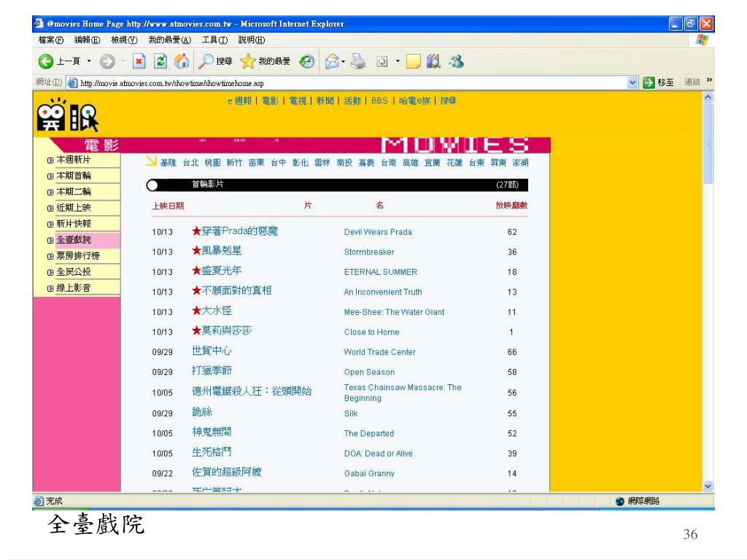Click the Windows flag logo
Image resolution: width=747 pixels, height=560 pixels.
703,40
